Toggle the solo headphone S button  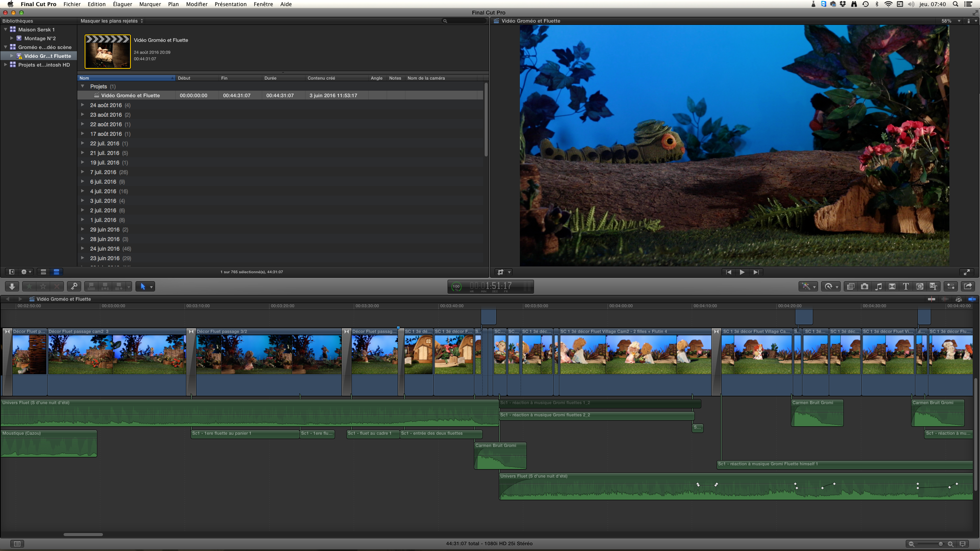click(959, 299)
